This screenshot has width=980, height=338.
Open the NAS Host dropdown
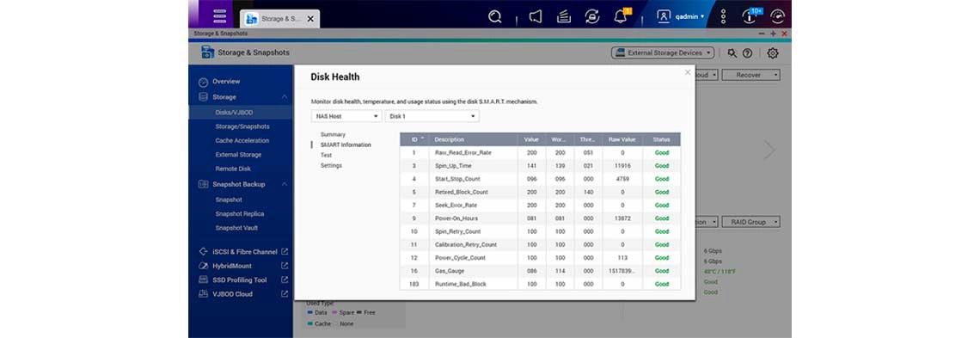pos(346,116)
